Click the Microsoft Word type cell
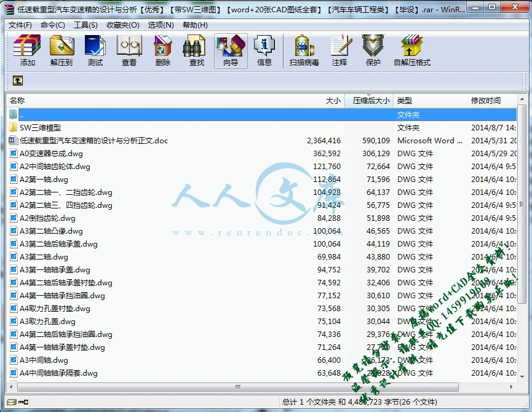 coord(429,140)
